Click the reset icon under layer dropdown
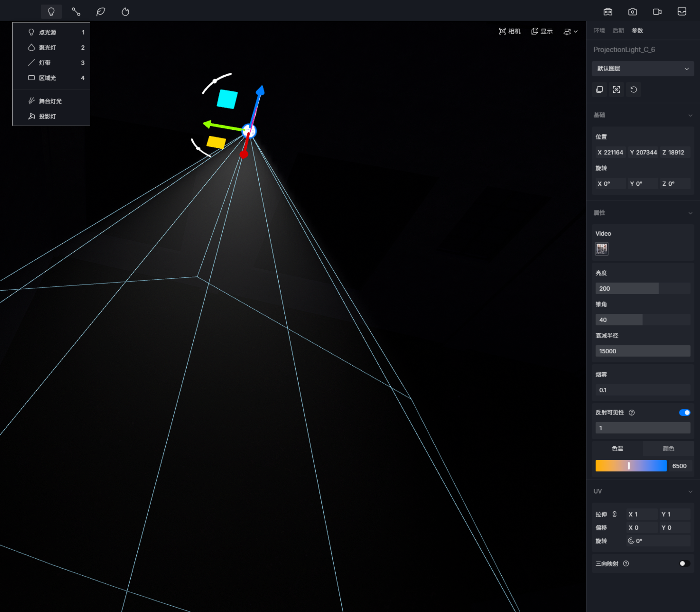Viewport: 700px width, 612px height. pos(634,90)
